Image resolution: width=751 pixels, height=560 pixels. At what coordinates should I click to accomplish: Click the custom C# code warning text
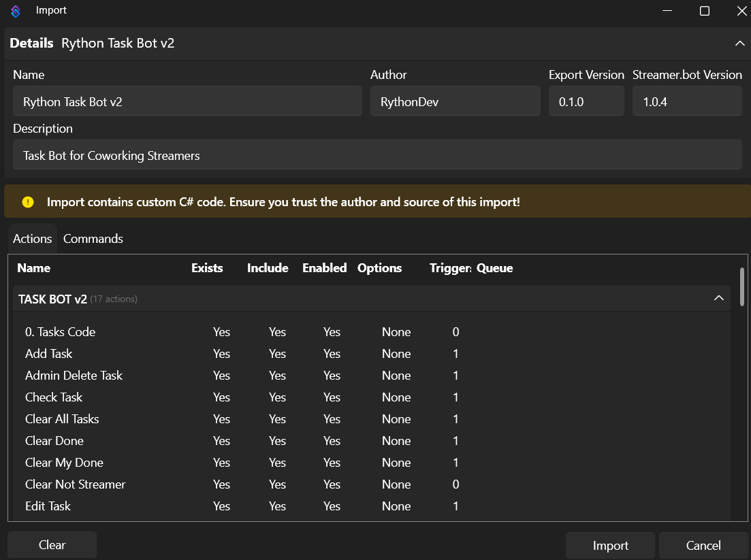(283, 202)
